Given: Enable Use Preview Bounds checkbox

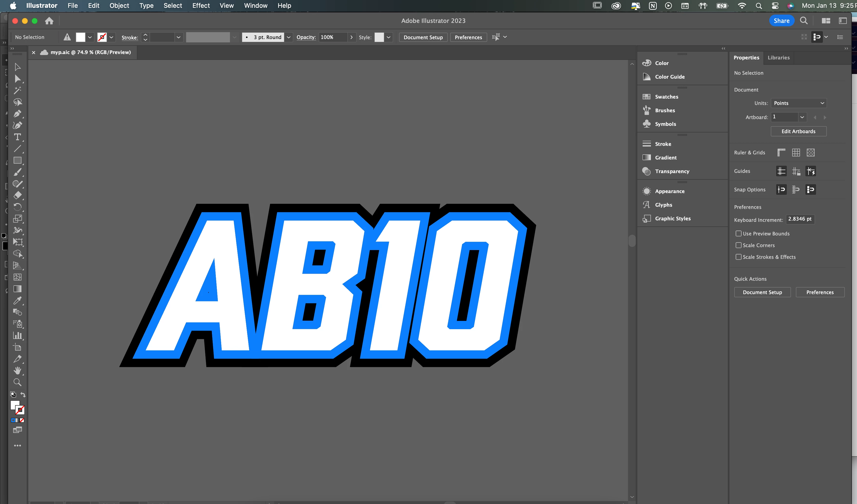Looking at the screenshot, I should (738, 233).
